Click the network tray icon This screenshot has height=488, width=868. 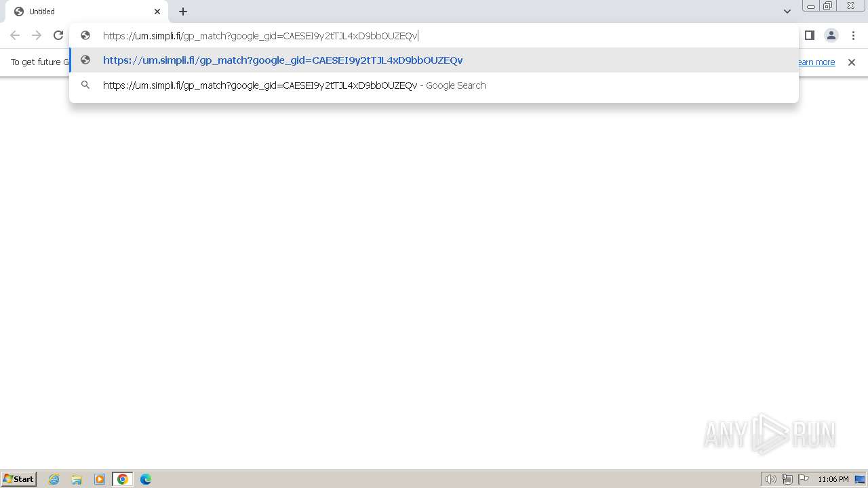point(787,479)
